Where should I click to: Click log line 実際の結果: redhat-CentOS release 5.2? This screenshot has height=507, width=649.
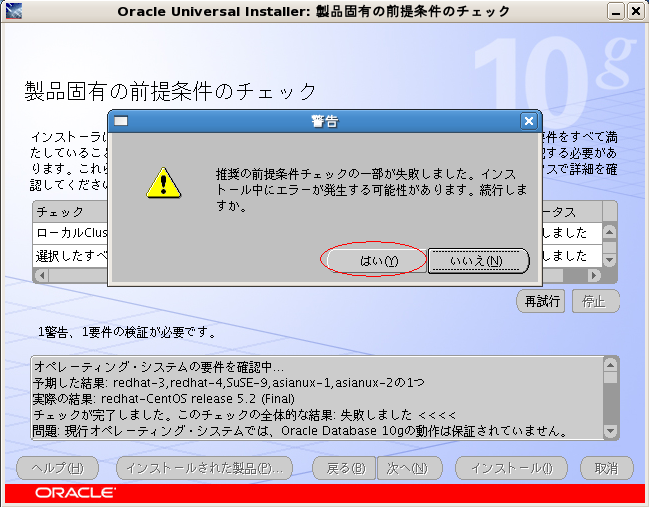(163, 399)
